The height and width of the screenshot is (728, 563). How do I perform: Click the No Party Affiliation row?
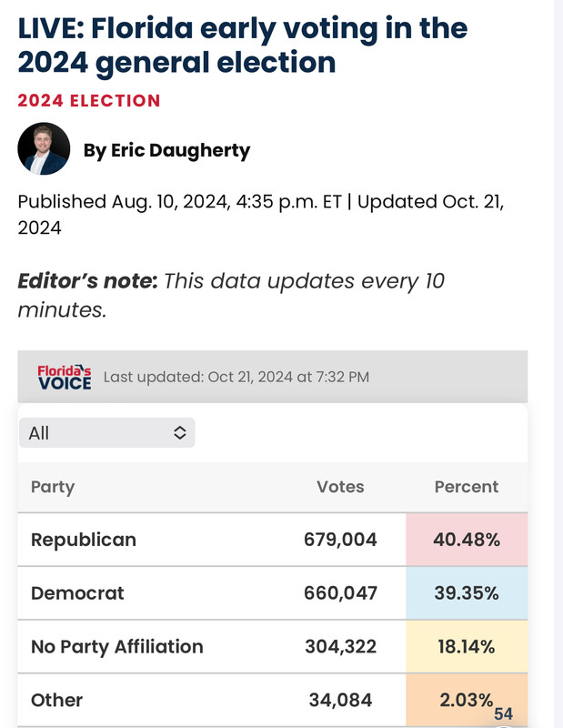click(x=273, y=646)
